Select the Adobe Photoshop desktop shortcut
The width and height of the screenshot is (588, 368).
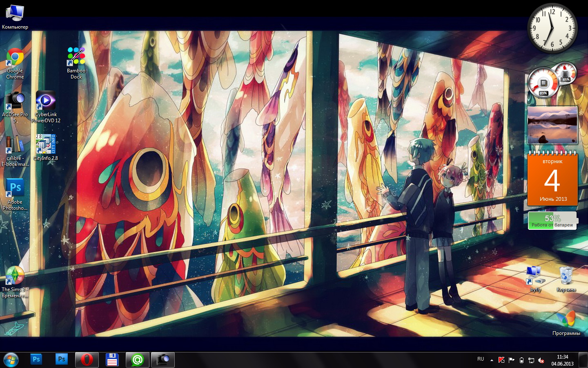pyautogui.click(x=15, y=195)
